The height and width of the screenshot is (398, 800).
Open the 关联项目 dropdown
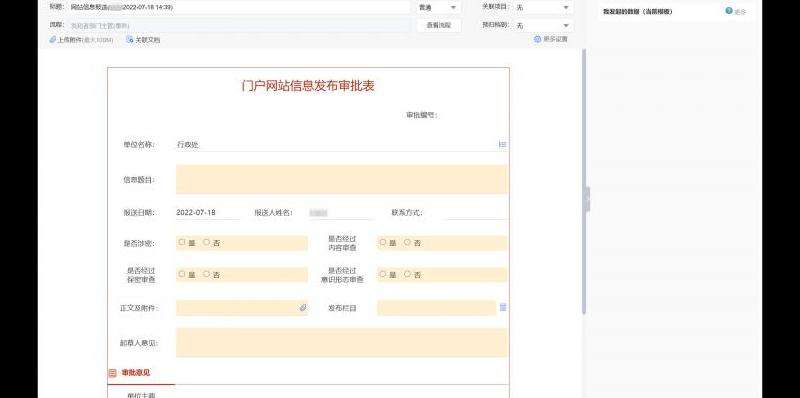543,7
